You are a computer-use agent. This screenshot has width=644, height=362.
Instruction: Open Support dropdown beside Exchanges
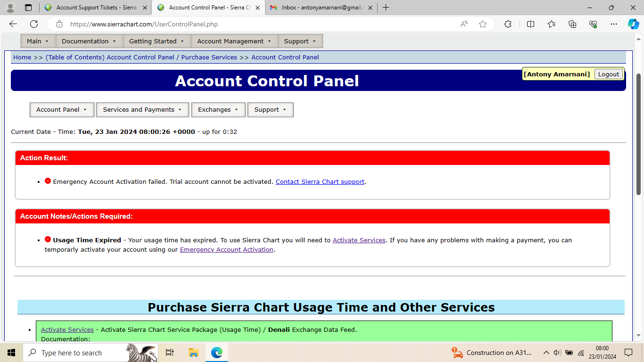271,110
